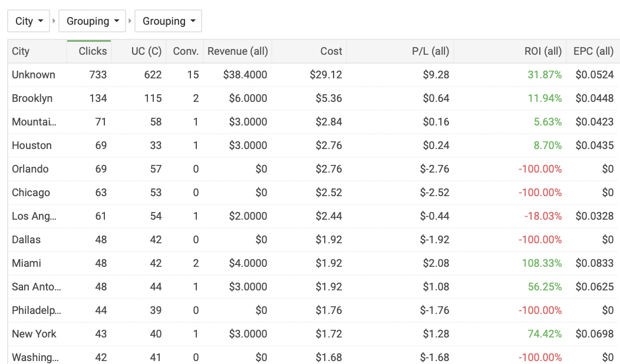The width and height of the screenshot is (620, 364).
Task: Sort by P/L (all) column
Action: [400, 51]
